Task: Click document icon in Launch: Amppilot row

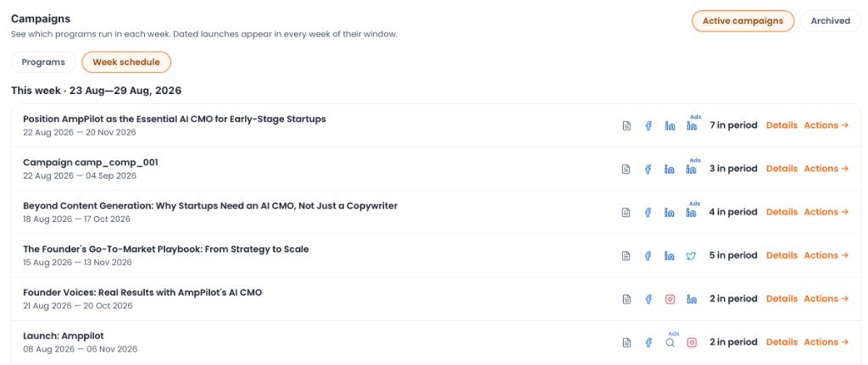Action: 626,342
